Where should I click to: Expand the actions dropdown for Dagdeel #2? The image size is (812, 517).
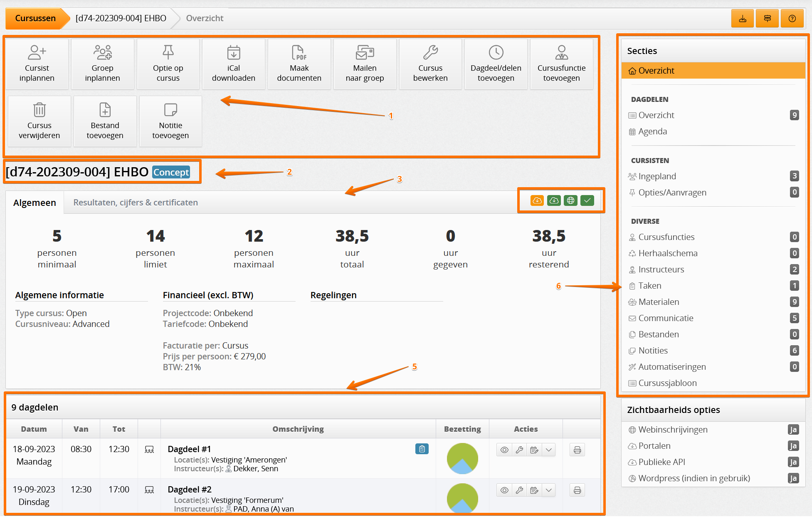pyautogui.click(x=549, y=490)
